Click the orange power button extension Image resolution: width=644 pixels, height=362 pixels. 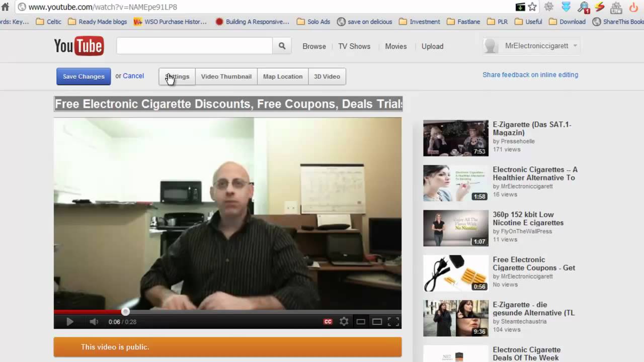click(x=633, y=7)
